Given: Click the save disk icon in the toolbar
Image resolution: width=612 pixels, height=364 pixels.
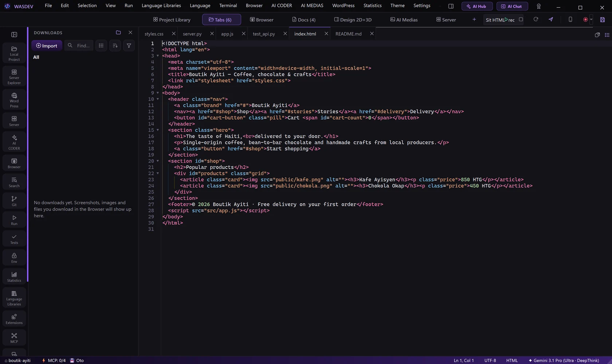Looking at the screenshot, I should (603, 20).
